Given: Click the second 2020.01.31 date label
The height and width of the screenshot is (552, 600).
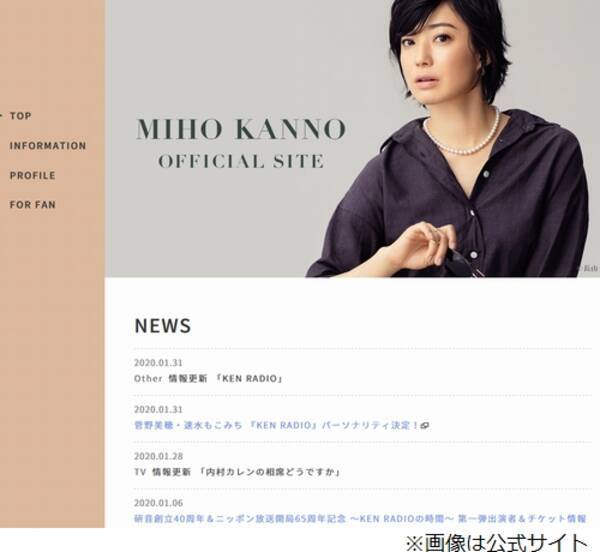Looking at the screenshot, I should (x=158, y=410).
